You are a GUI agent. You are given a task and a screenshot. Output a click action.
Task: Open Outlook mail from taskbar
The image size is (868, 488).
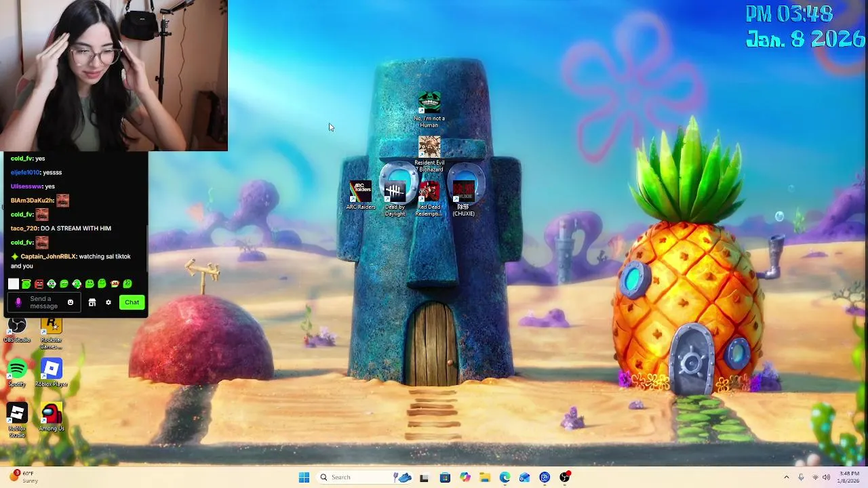(x=524, y=477)
